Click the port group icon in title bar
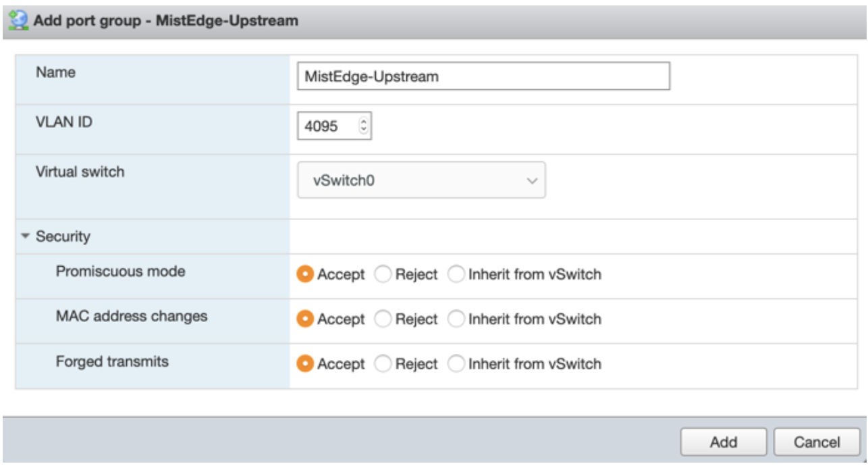Screen dimensions: 868x466 (21, 20)
